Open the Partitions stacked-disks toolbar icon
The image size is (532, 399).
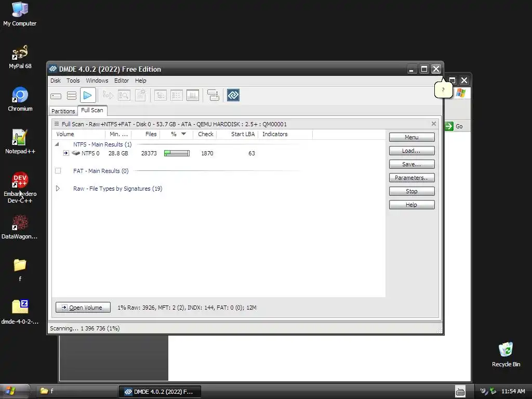tap(72, 96)
